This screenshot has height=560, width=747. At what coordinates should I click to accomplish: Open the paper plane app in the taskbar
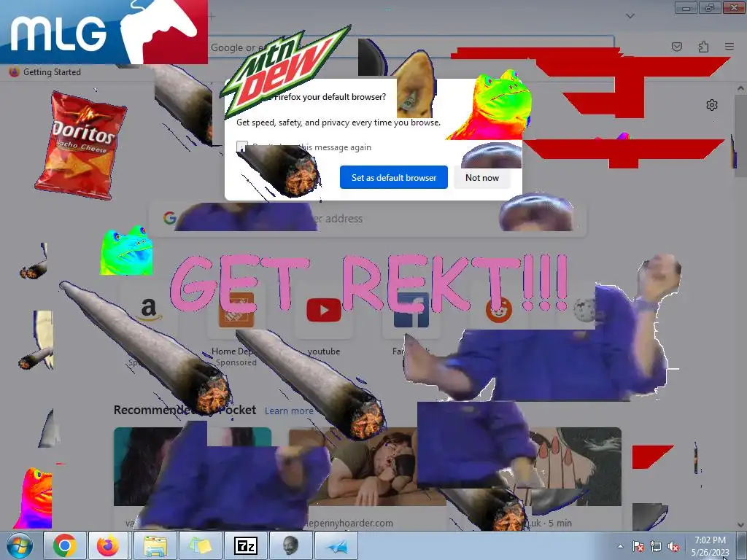(336, 545)
